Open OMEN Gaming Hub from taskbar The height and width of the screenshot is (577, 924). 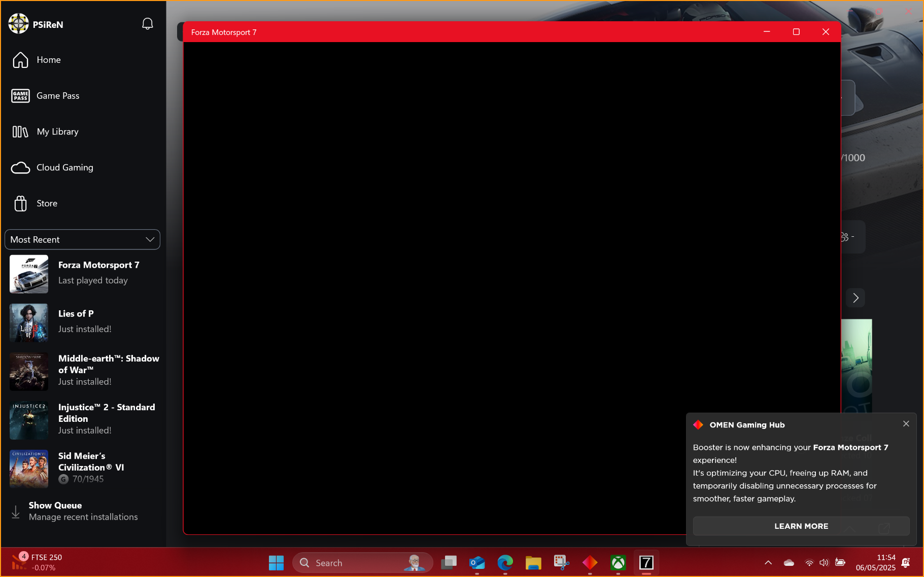tap(590, 563)
